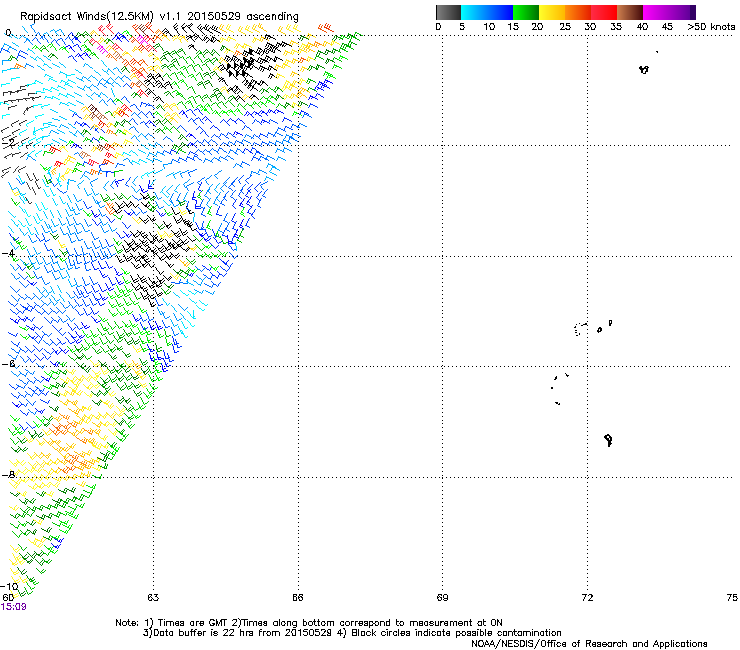Screen dimensions: 740x650
Task: Click the 'NOAA/NESDIS/Office of Research and Applications' credit
Action: pos(589,644)
